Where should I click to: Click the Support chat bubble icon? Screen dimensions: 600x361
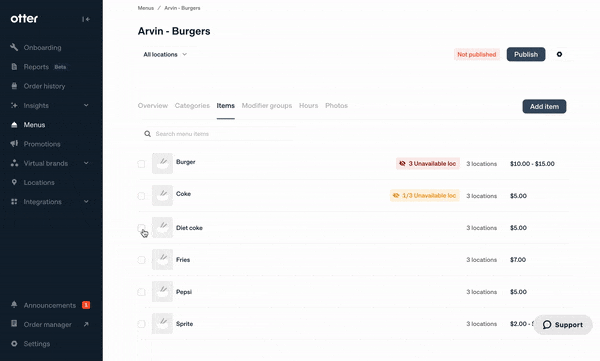point(547,325)
